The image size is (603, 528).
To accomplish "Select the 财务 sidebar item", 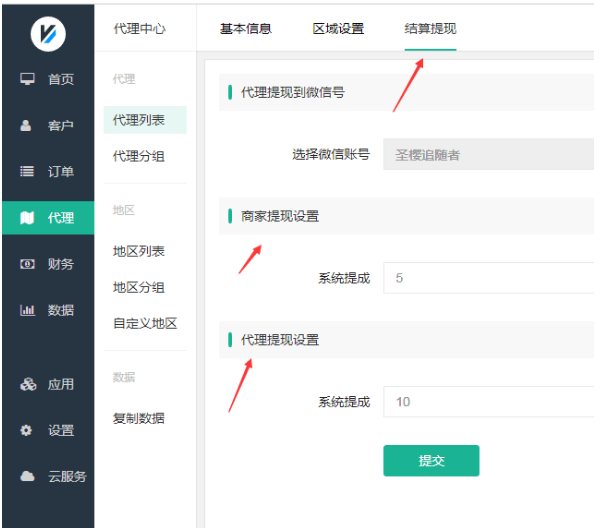I will (x=61, y=264).
